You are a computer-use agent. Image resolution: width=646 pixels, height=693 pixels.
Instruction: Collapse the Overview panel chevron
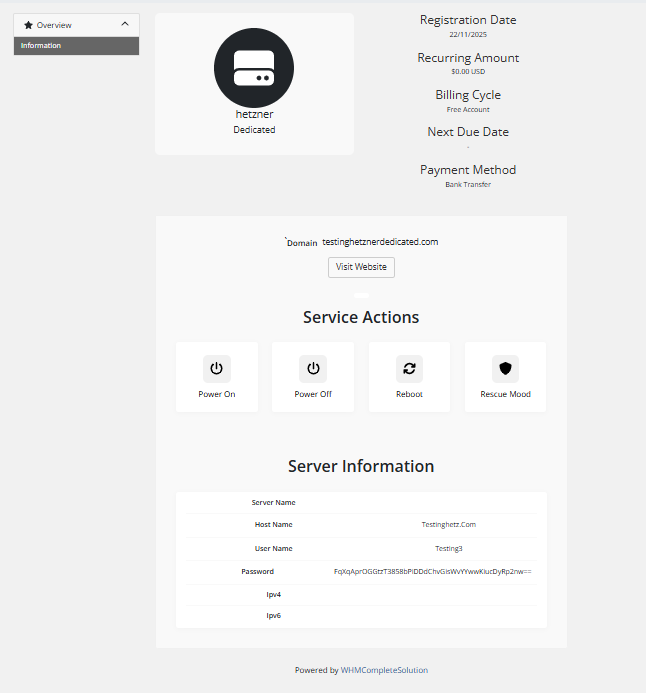click(124, 24)
